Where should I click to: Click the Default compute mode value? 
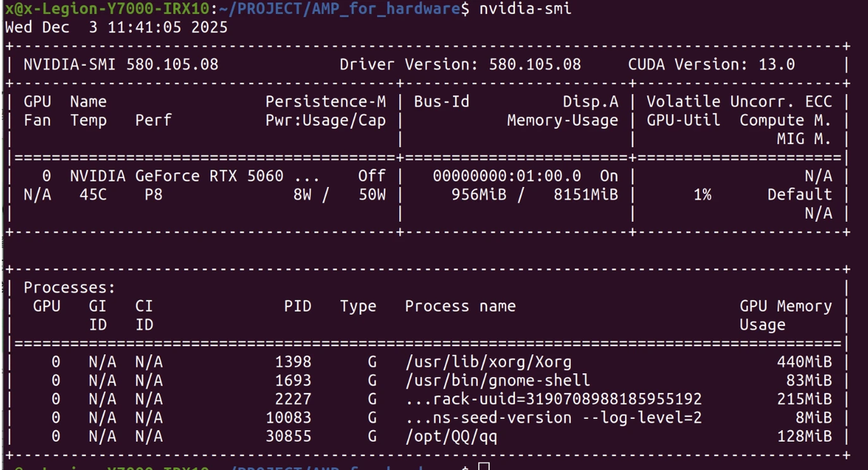click(799, 195)
